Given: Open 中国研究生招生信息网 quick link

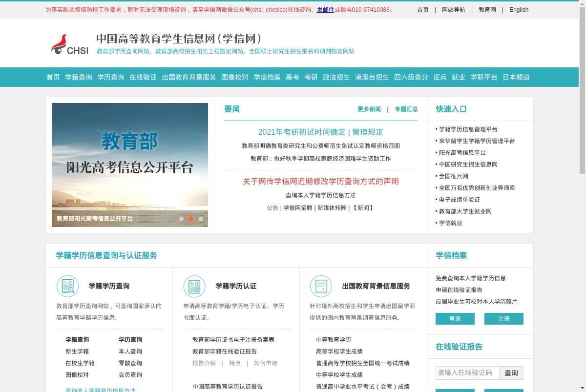Looking at the screenshot, I should pyautogui.click(x=468, y=165).
